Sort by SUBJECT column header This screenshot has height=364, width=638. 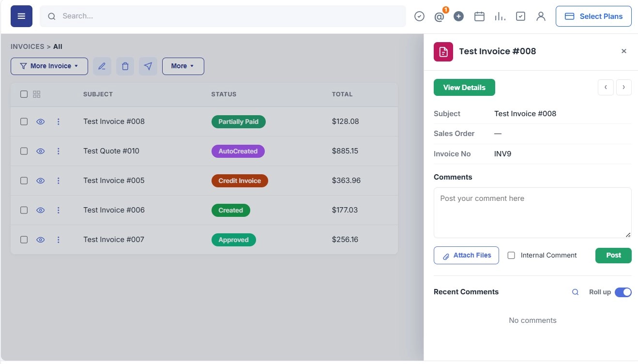tap(98, 94)
